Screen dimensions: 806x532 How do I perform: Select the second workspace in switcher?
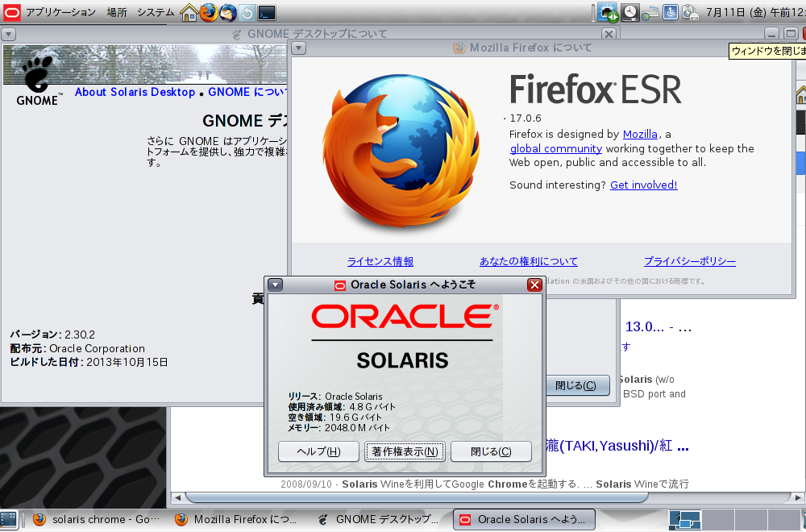(718, 520)
